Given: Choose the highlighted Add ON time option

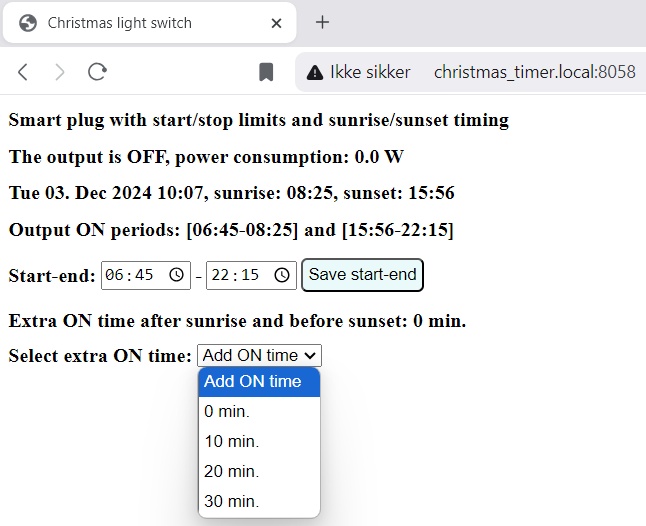Looking at the screenshot, I should (259, 382).
